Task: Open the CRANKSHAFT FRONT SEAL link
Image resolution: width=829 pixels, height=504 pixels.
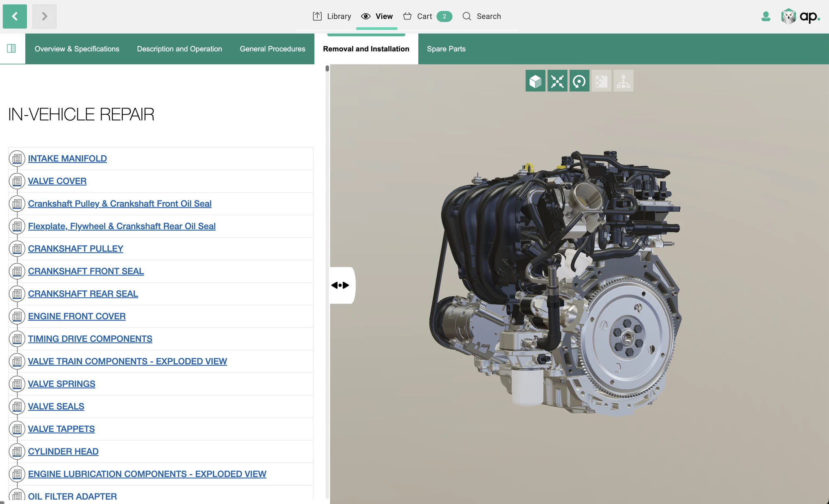Action: (x=86, y=271)
